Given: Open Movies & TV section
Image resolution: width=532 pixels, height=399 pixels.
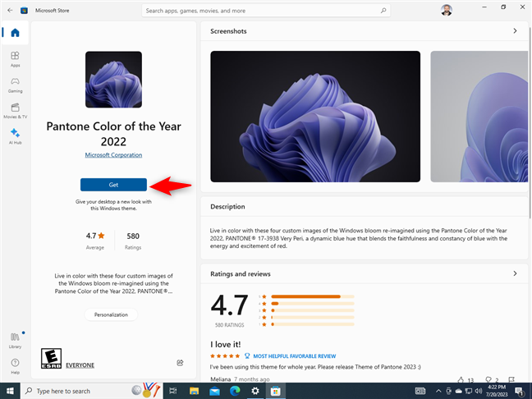Looking at the screenshot, I should pos(15,111).
